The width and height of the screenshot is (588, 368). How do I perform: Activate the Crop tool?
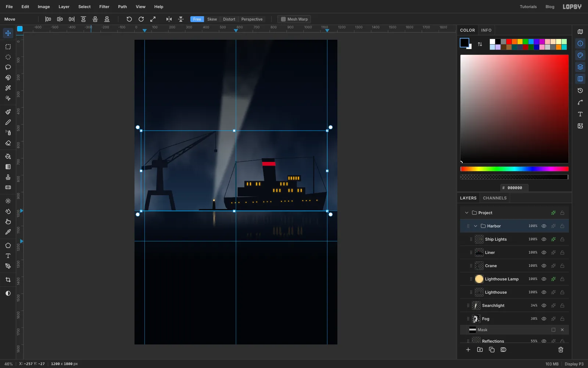tap(8, 280)
